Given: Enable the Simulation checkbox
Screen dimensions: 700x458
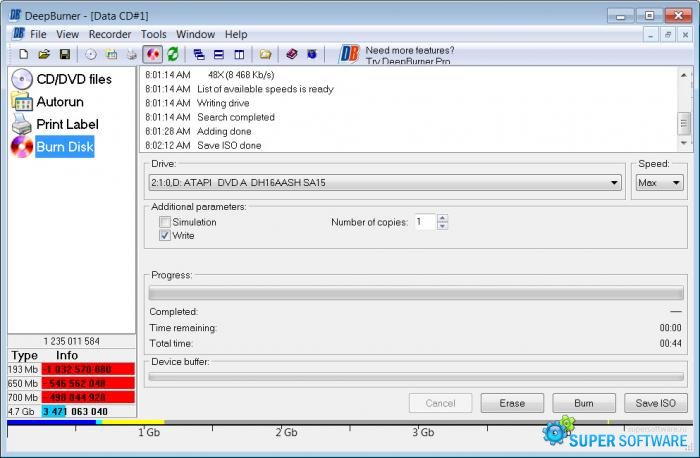Looking at the screenshot, I should click(x=165, y=222).
